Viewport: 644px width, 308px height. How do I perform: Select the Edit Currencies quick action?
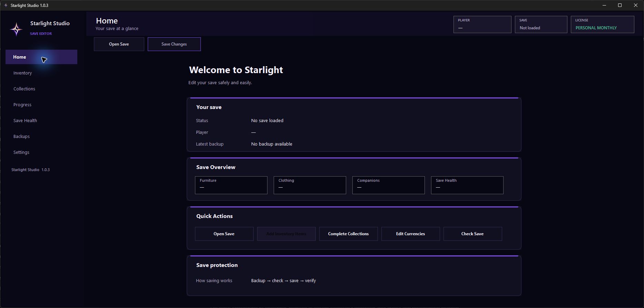pos(411,234)
